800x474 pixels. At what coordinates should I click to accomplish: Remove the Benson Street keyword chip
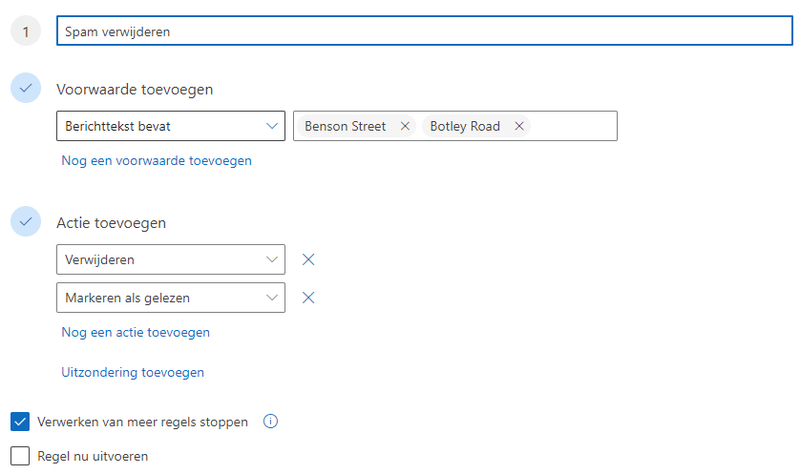click(404, 127)
